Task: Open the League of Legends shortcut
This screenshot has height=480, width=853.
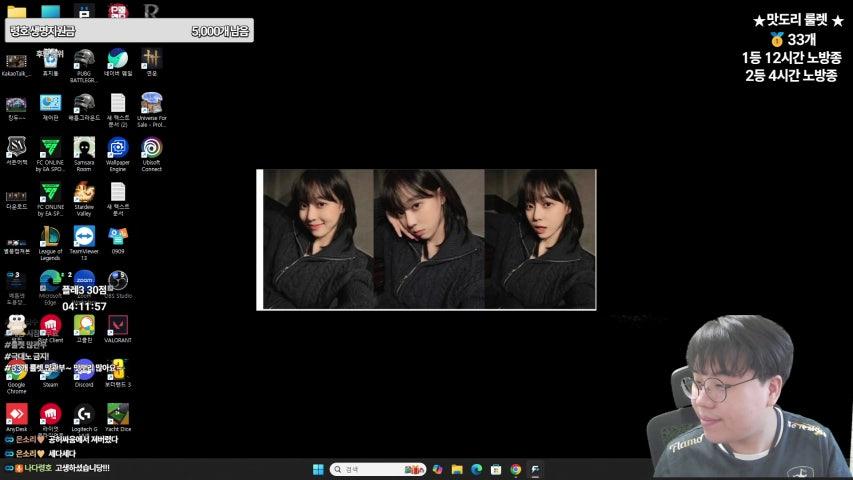Action: [x=50, y=237]
